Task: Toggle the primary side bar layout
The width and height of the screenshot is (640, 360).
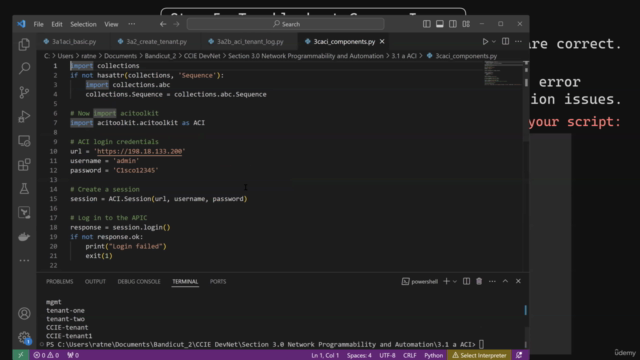Action: (427, 24)
